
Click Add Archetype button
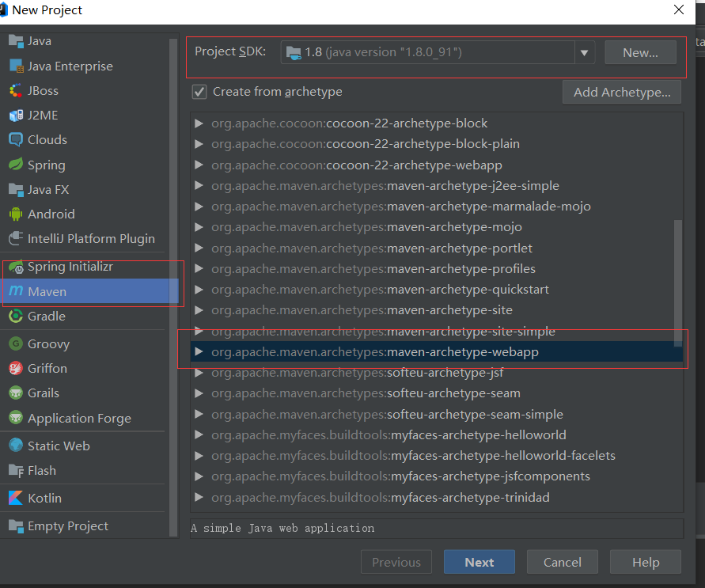tap(621, 92)
